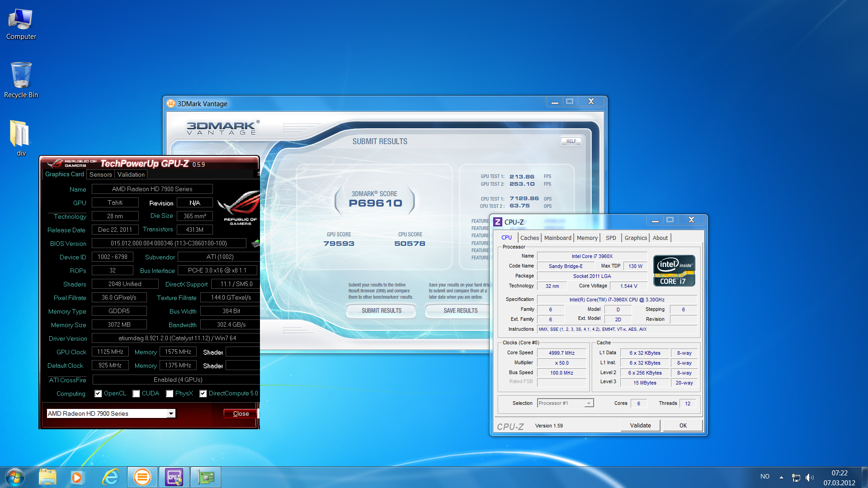
Task: Switch to CPU-Z taskbar icon
Action: tap(174, 477)
